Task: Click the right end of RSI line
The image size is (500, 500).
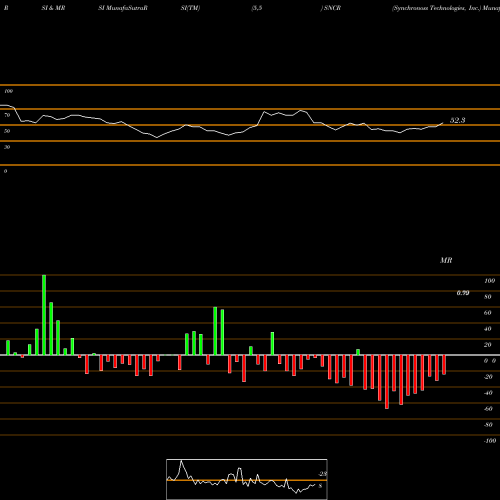Action: point(443,123)
